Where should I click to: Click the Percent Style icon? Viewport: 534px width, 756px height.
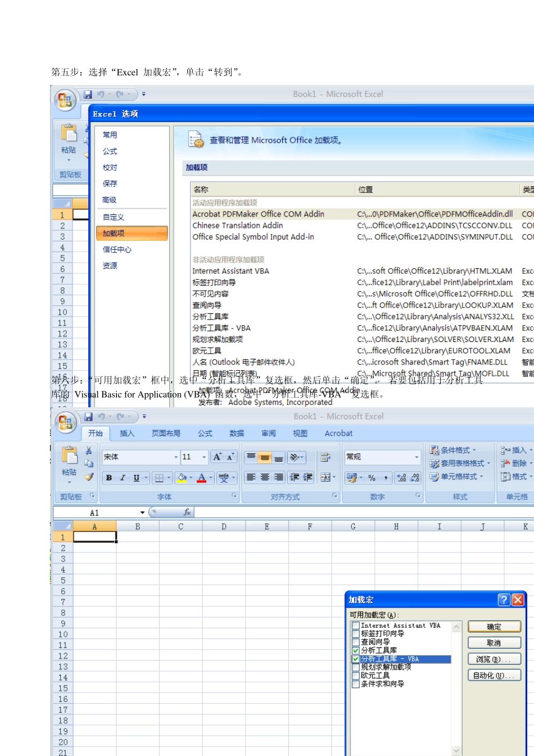click(x=372, y=478)
